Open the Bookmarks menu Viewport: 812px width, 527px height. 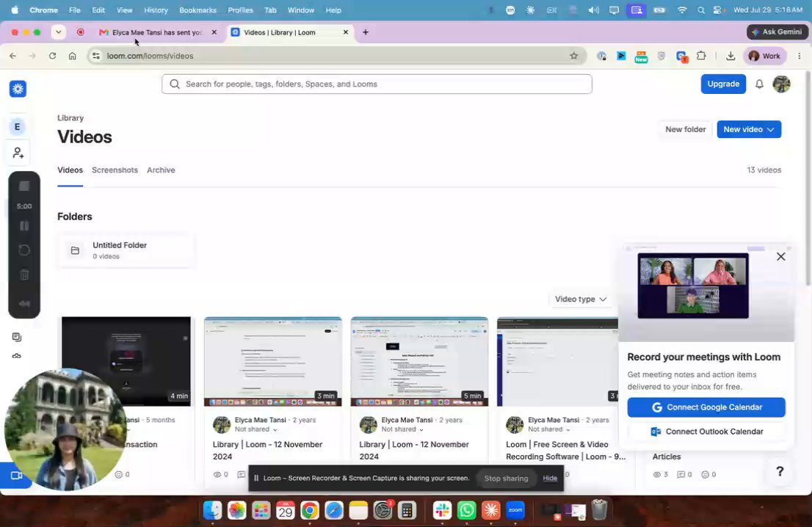click(197, 10)
